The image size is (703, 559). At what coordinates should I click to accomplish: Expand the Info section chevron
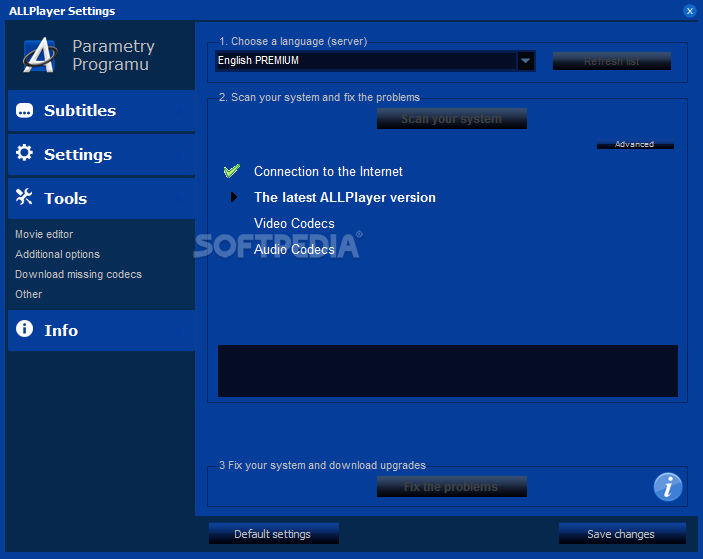point(179,331)
